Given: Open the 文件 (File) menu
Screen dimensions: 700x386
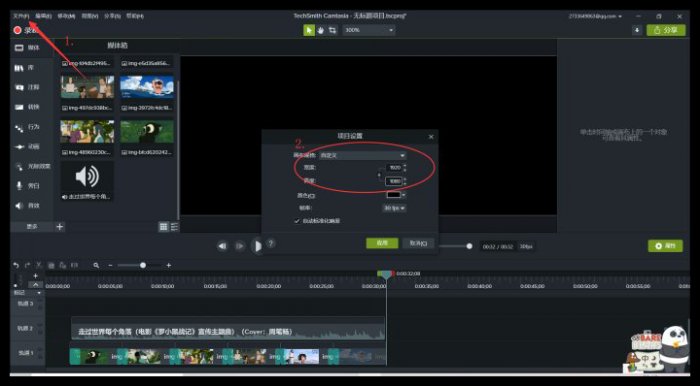Looking at the screenshot, I should pos(21,16).
